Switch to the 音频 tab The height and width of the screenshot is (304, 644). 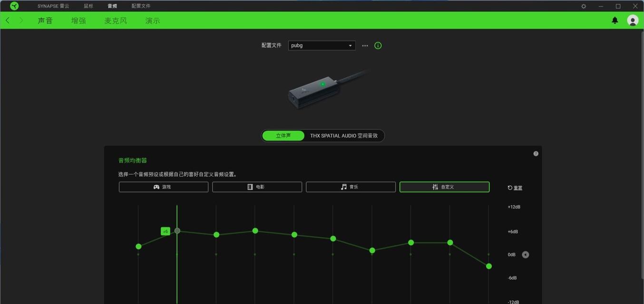[x=112, y=6]
